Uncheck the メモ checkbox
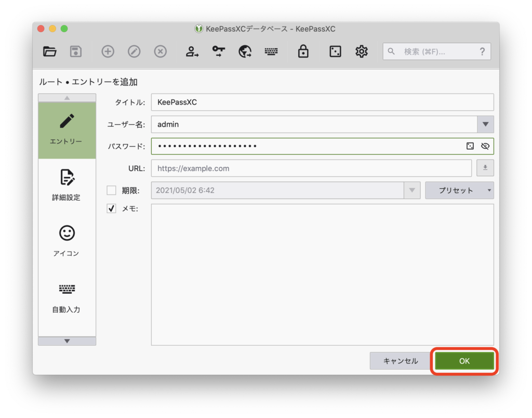This screenshot has height=418, width=532. coord(111,208)
